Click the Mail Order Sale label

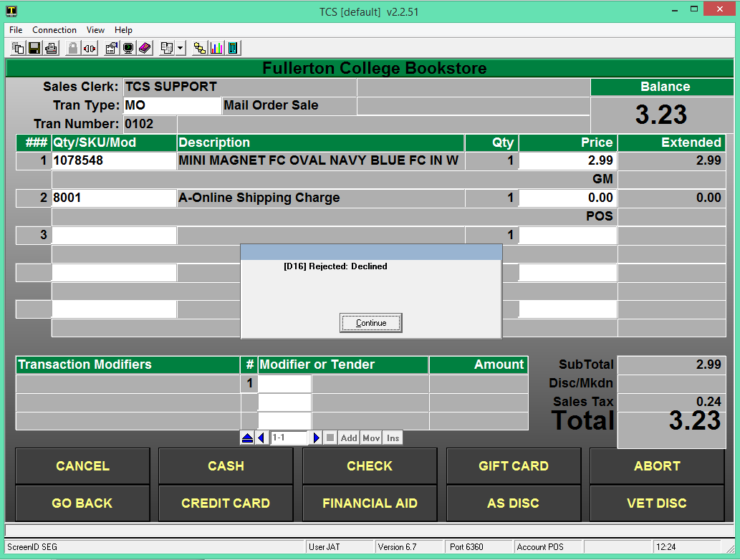click(271, 105)
